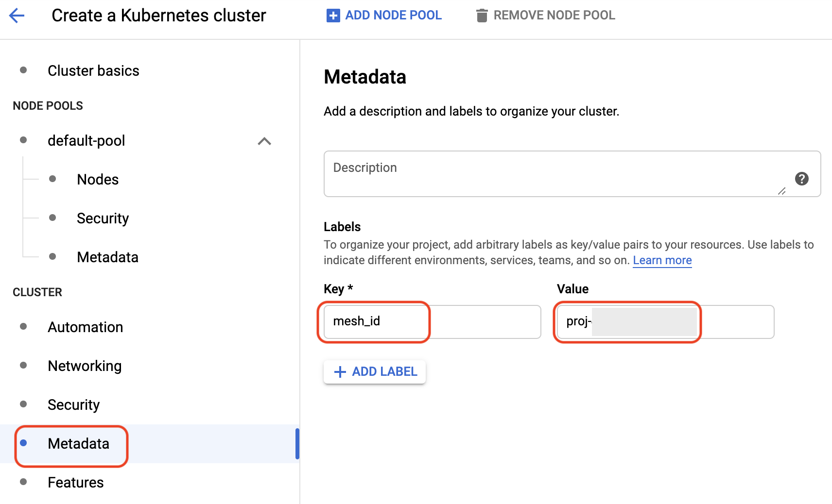
Task: Open cluster Security settings
Action: pos(73,405)
